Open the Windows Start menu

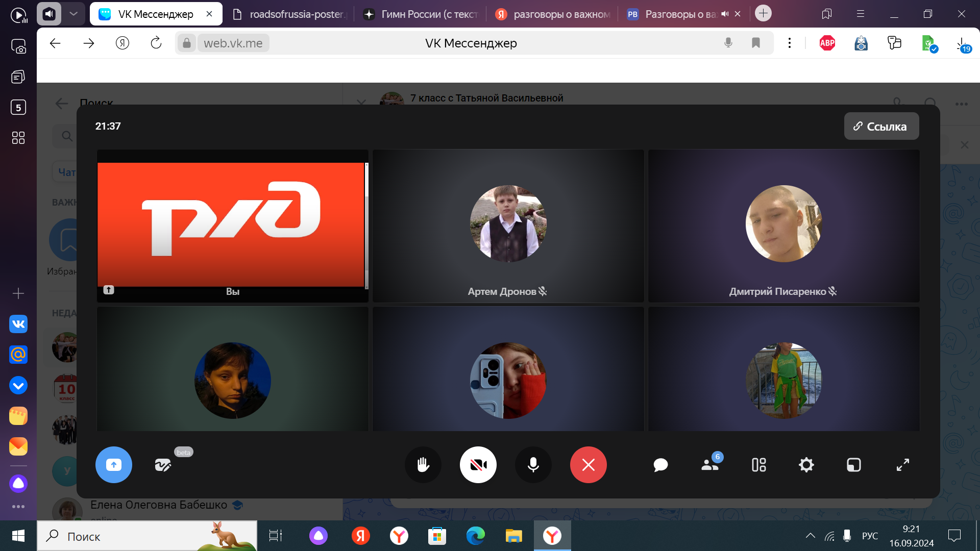click(18, 536)
